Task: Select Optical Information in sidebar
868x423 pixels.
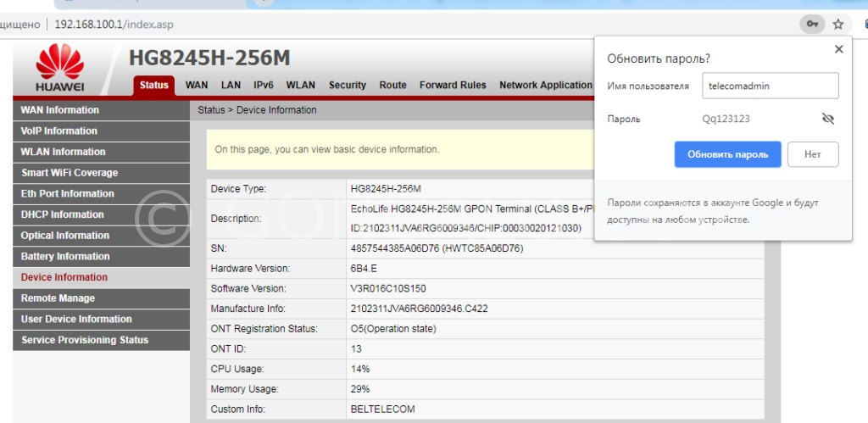Action: [x=102, y=236]
